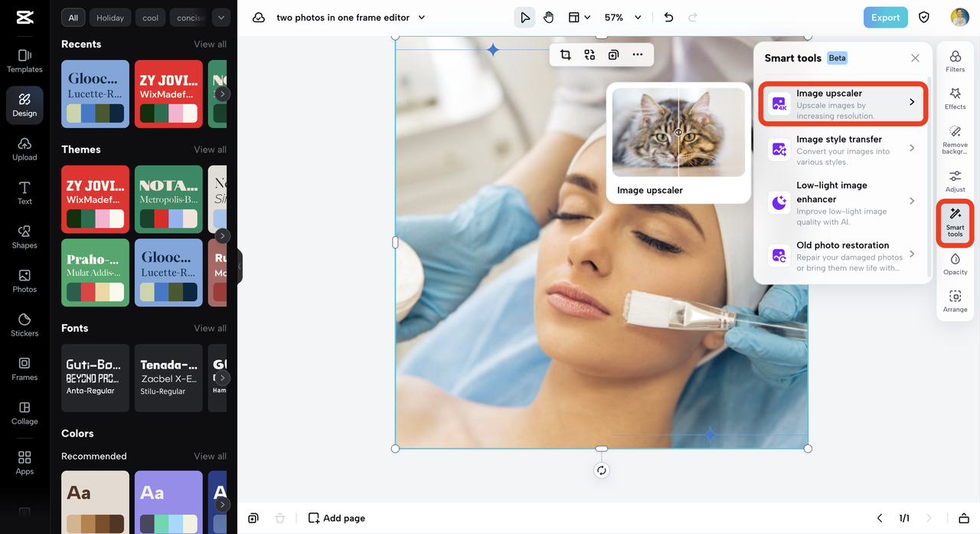Screen dimensions: 980x534
Task: Click the duplicate page icon at bottom
Action: pos(253,519)
